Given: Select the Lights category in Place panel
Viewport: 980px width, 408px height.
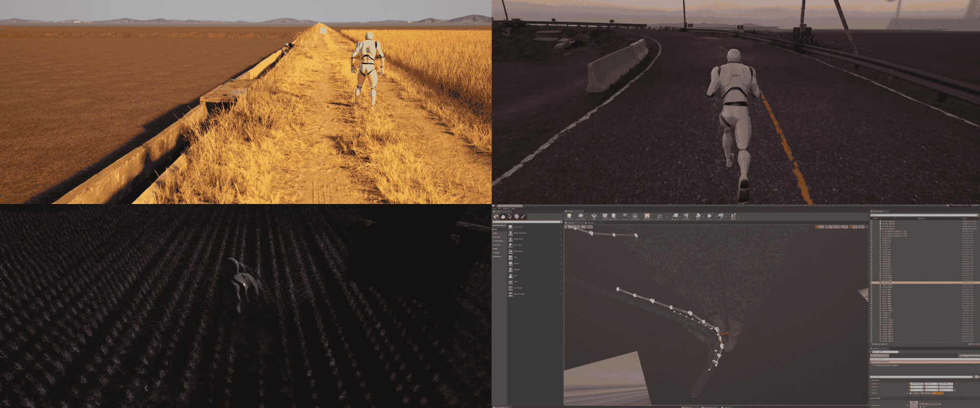Looking at the screenshot, I should click(495, 233).
